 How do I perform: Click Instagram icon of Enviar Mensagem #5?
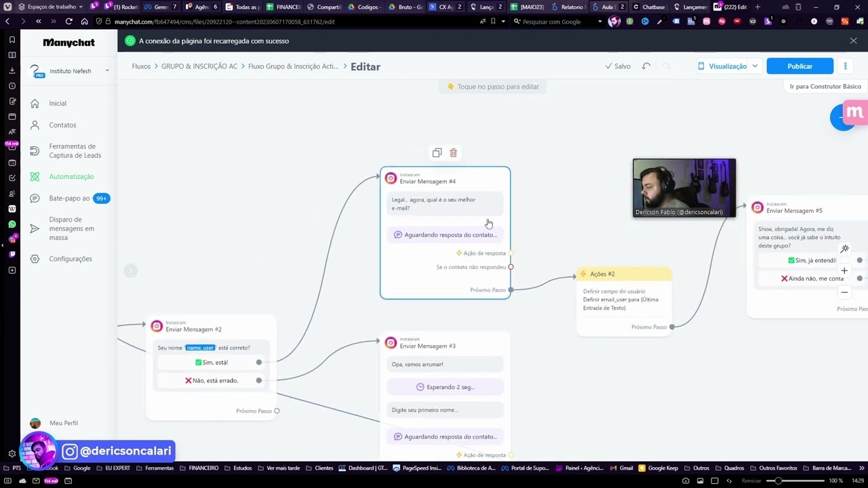coord(757,207)
